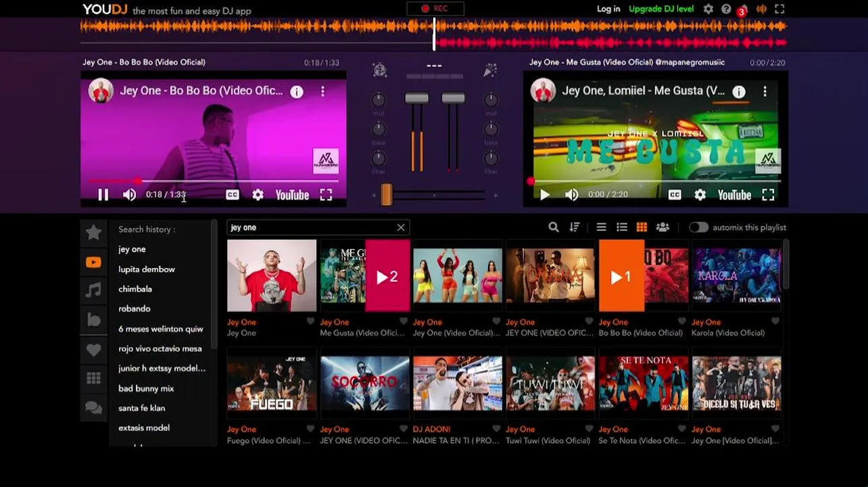Click the orange crossfader handle
This screenshot has width=868, height=487.
tap(386, 195)
